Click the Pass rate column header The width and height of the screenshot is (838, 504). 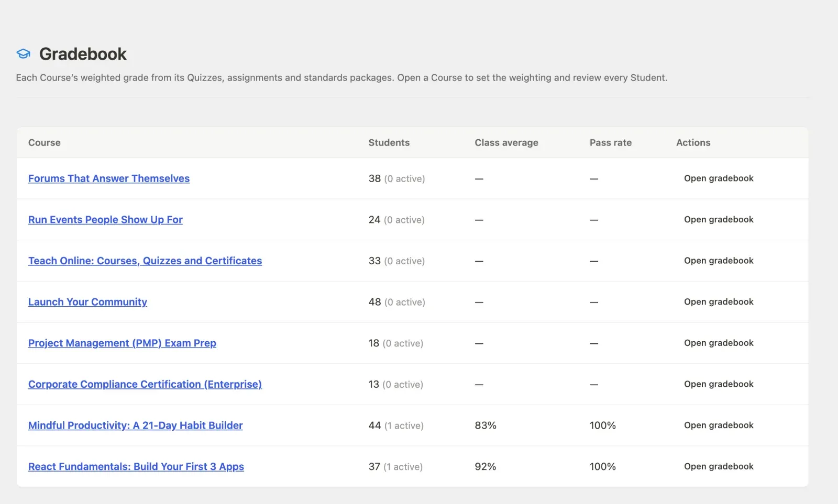(x=611, y=143)
